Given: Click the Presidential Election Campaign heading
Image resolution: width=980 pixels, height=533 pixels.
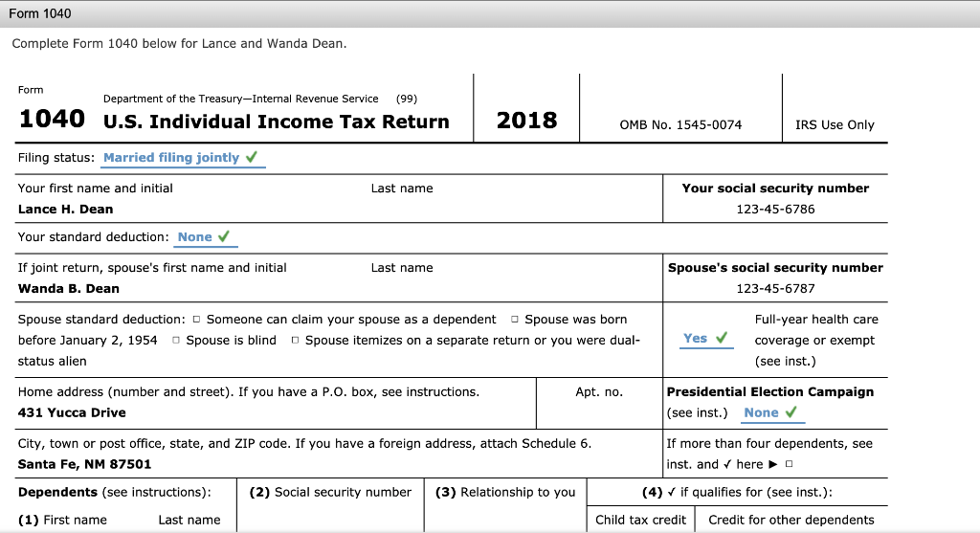Looking at the screenshot, I should [x=770, y=392].
